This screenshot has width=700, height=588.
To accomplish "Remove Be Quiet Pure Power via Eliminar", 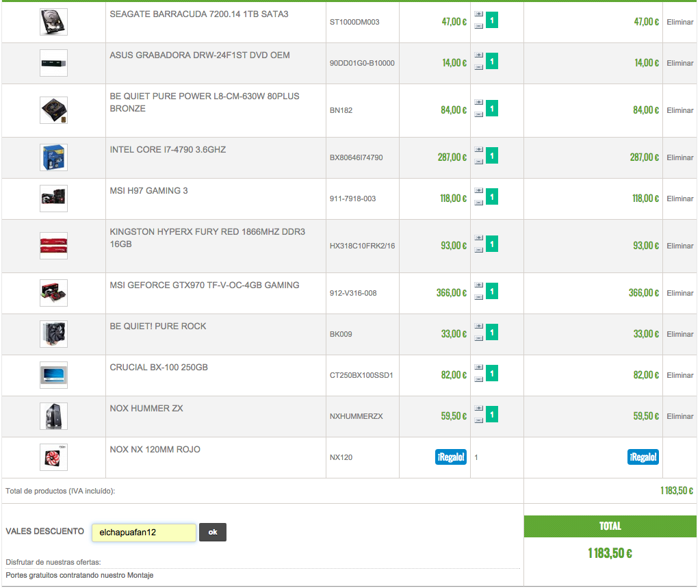I will coord(680,110).
